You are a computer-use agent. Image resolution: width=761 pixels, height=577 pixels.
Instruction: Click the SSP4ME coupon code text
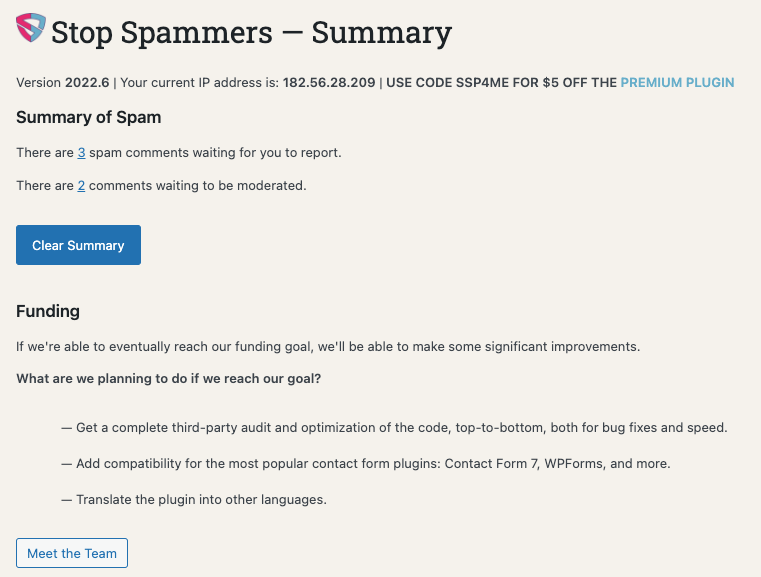(482, 82)
